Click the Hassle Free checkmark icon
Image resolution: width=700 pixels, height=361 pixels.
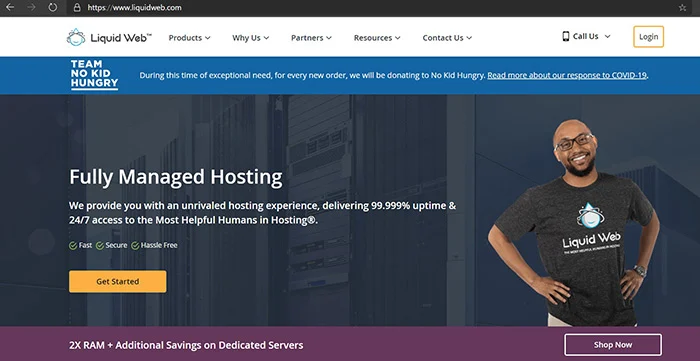click(135, 245)
